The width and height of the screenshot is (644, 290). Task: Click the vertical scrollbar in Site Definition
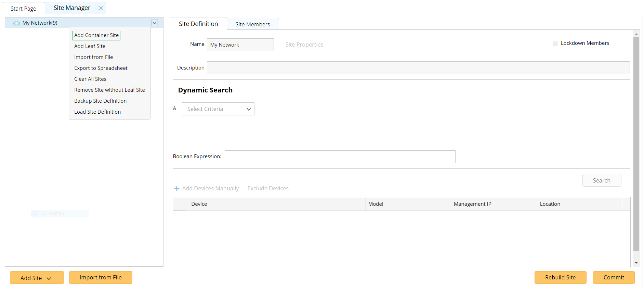point(636,144)
